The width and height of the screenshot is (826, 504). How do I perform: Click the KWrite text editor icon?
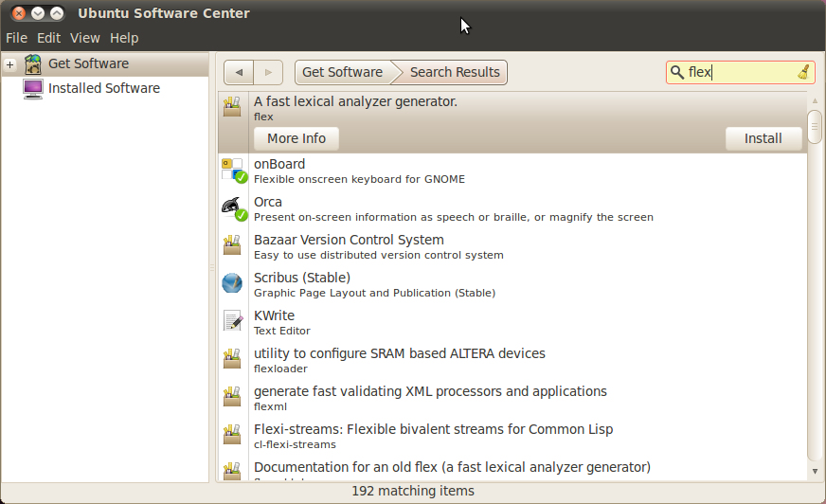point(232,321)
